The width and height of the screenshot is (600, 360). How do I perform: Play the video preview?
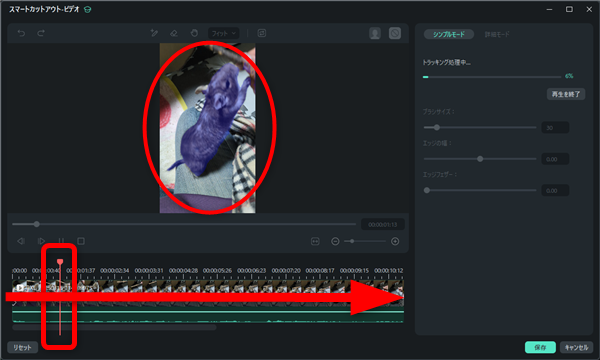41,241
